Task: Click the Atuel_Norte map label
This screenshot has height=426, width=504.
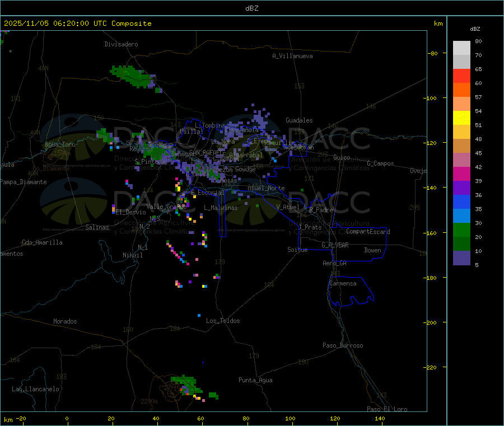Action: click(266, 188)
